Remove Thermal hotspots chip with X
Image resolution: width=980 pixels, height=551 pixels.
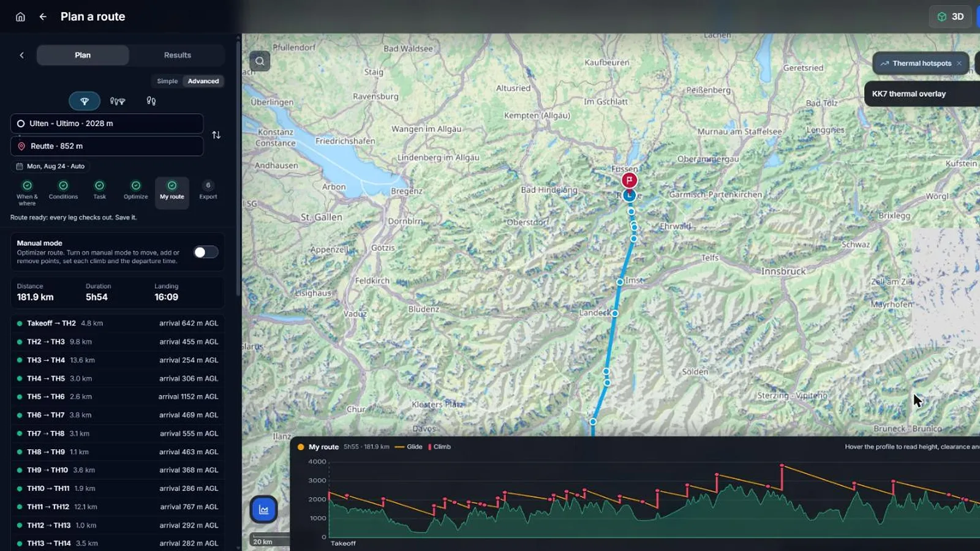click(959, 63)
